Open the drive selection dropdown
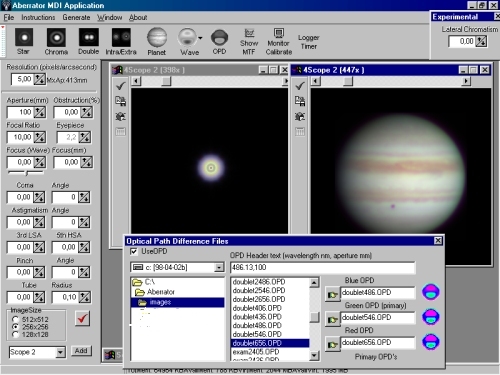Screen dimensions: 500x375 click(219, 267)
